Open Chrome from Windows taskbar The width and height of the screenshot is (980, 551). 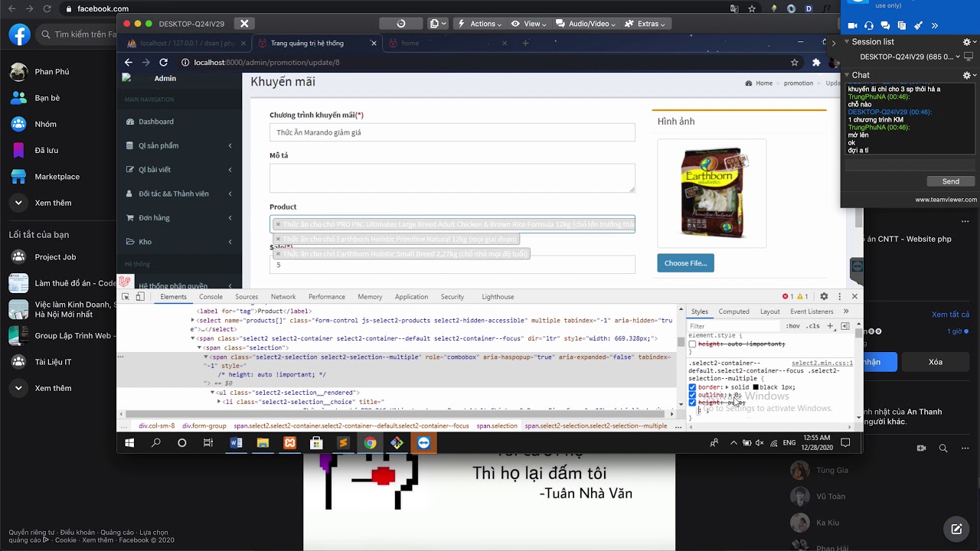(x=370, y=443)
